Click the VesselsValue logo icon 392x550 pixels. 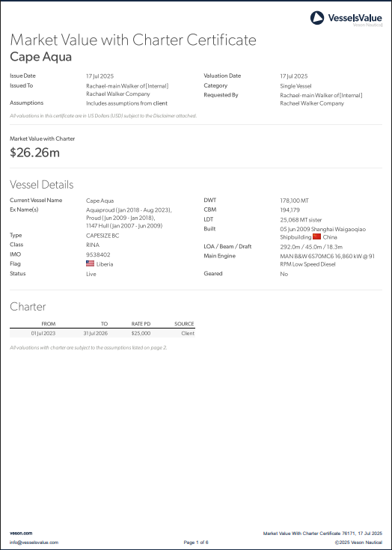317,18
